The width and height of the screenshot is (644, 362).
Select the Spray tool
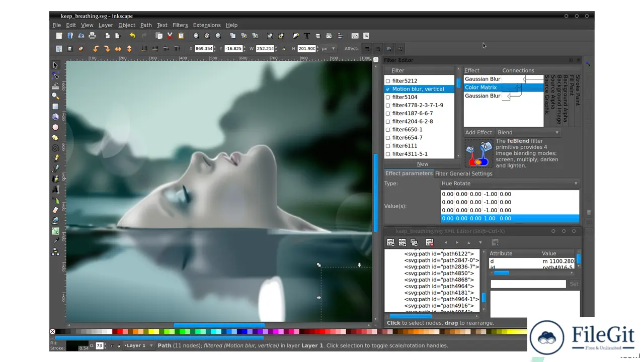(x=55, y=200)
